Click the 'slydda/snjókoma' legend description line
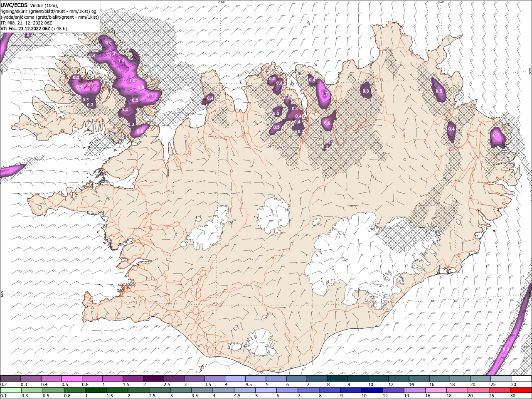This screenshot has height=399, width=532. coord(49,17)
